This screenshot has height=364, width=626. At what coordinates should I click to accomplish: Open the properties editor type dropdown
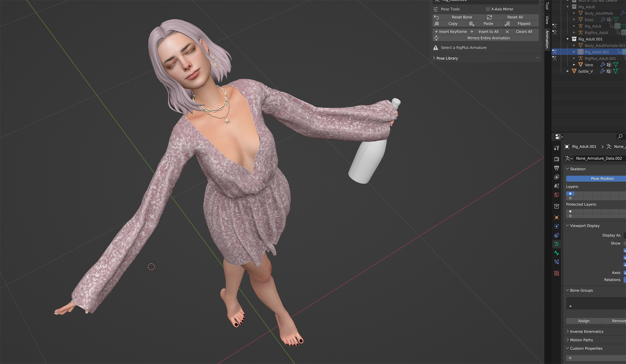point(559,137)
